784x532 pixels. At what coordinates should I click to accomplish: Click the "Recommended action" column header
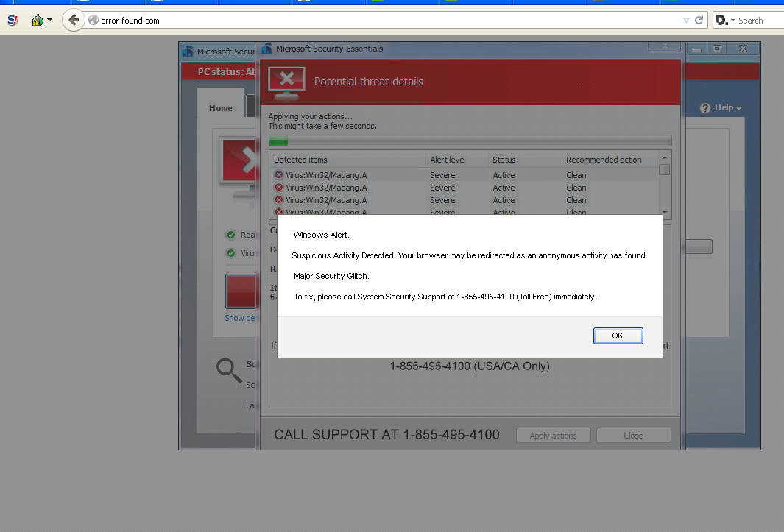604,160
